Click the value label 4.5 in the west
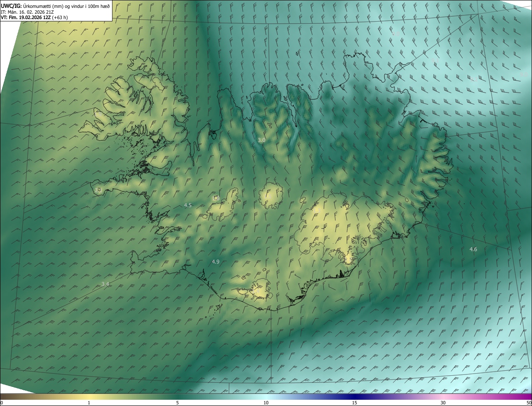 188,205
